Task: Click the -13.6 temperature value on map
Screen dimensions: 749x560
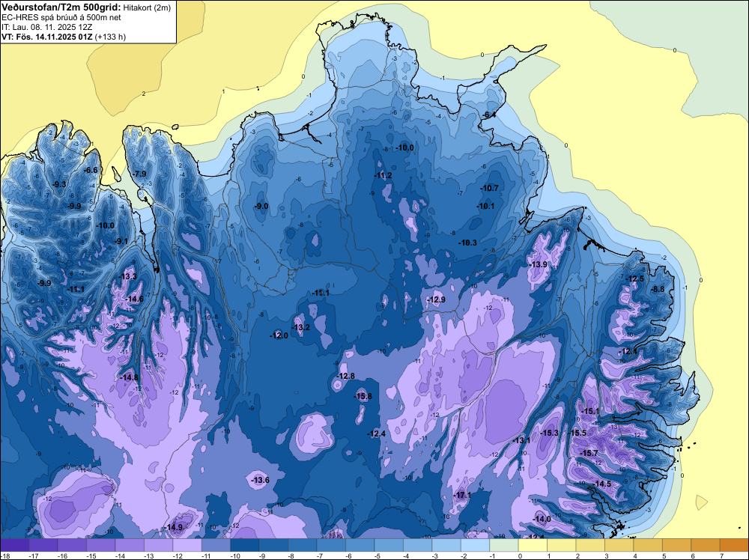Action: (x=261, y=480)
